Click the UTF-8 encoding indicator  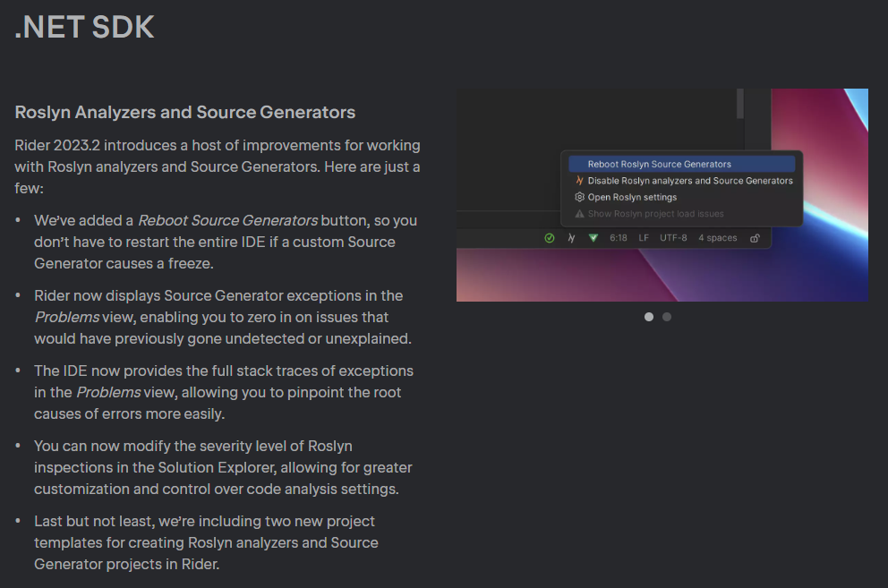click(x=673, y=238)
